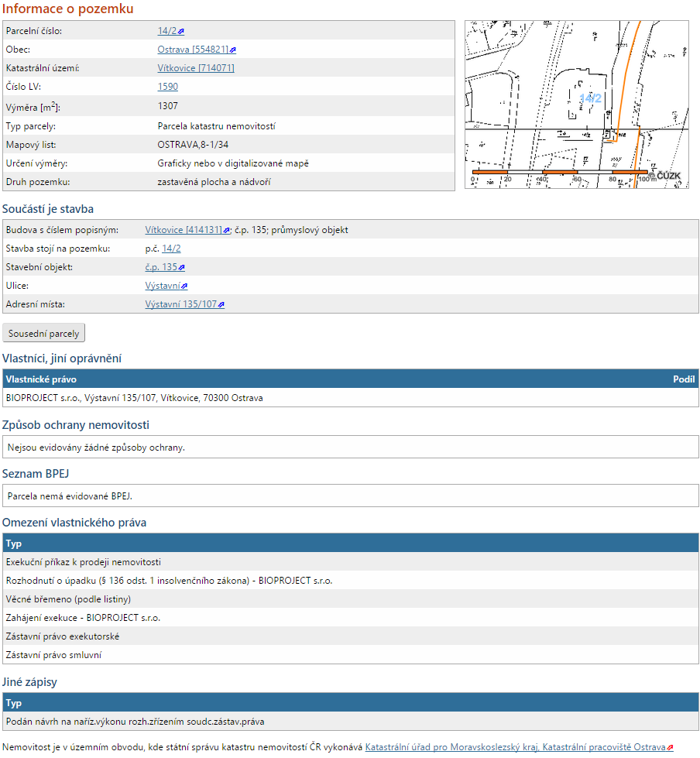Screen dimensions: 700x758
Task: Click external icon after Vítkovice [414131]
Action: pyautogui.click(x=226, y=231)
